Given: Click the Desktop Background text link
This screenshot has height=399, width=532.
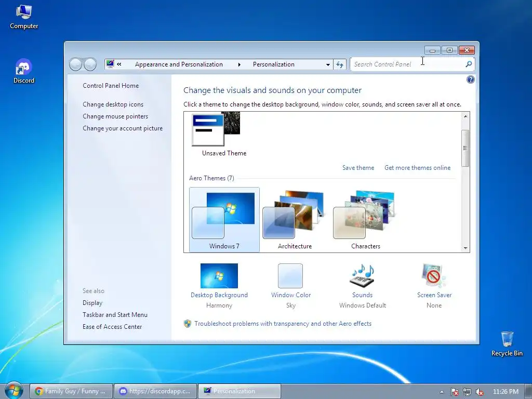Looking at the screenshot, I should 219,295.
